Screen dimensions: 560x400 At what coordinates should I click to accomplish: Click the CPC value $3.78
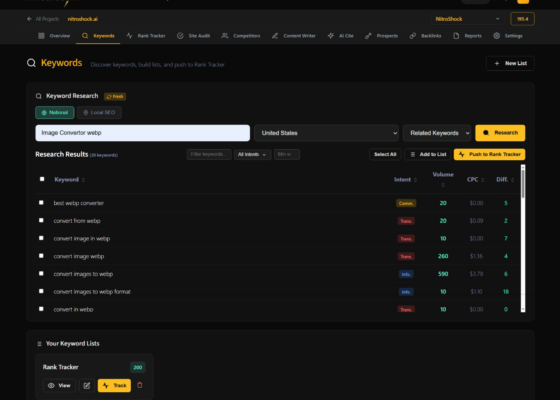click(476, 274)
